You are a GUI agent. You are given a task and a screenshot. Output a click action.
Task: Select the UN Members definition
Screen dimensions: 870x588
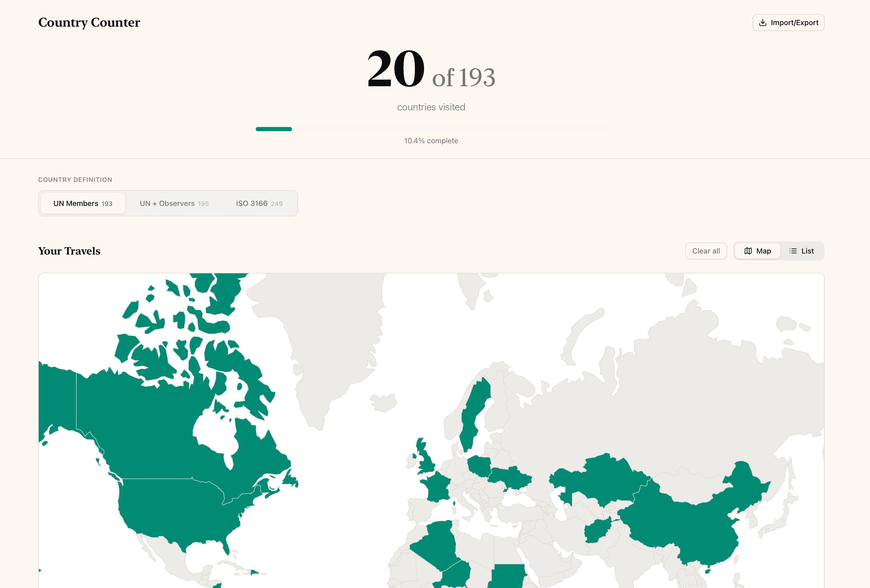pyautogui.click(x=83, y=204)
